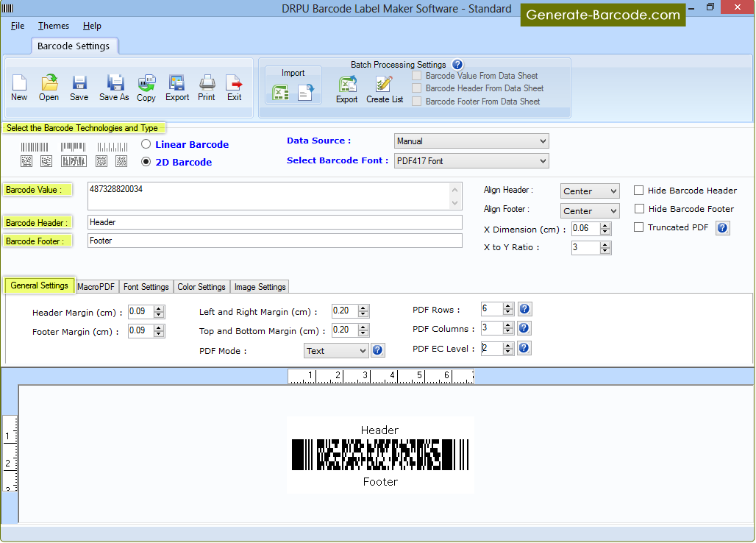756x543 pixels.
Task: Check Hide Barcode Header
Action: pyautogui.click(x=638, y=191)
